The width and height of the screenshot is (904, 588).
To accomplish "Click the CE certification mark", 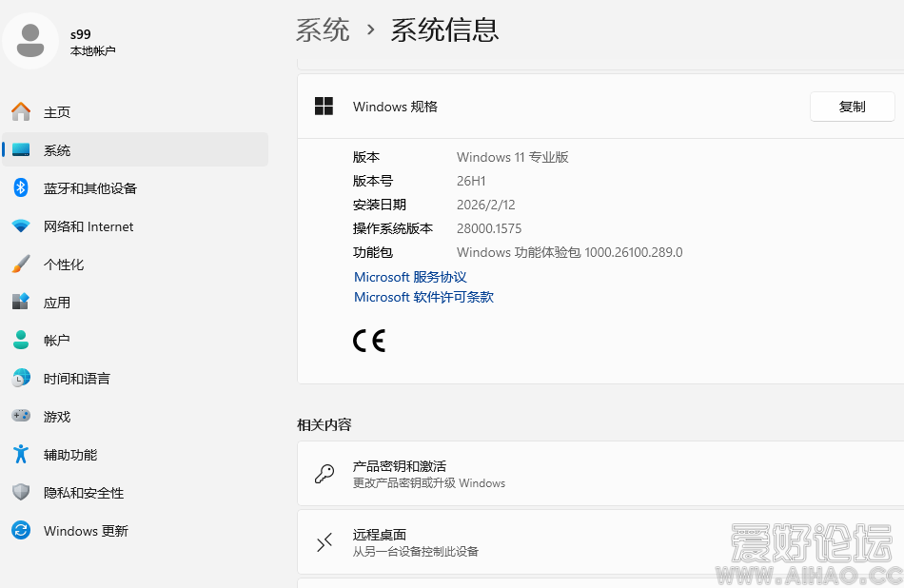I will [369, 341].
